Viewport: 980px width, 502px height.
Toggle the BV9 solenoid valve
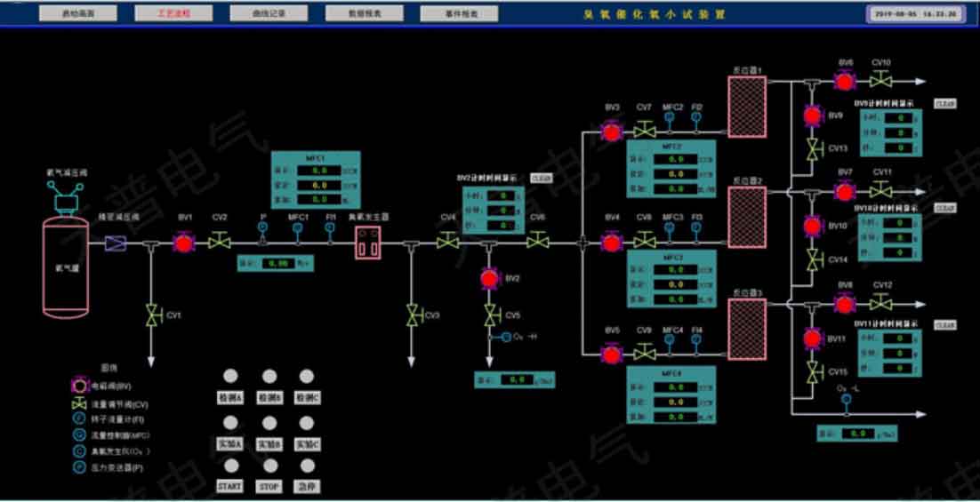(812, 116)
